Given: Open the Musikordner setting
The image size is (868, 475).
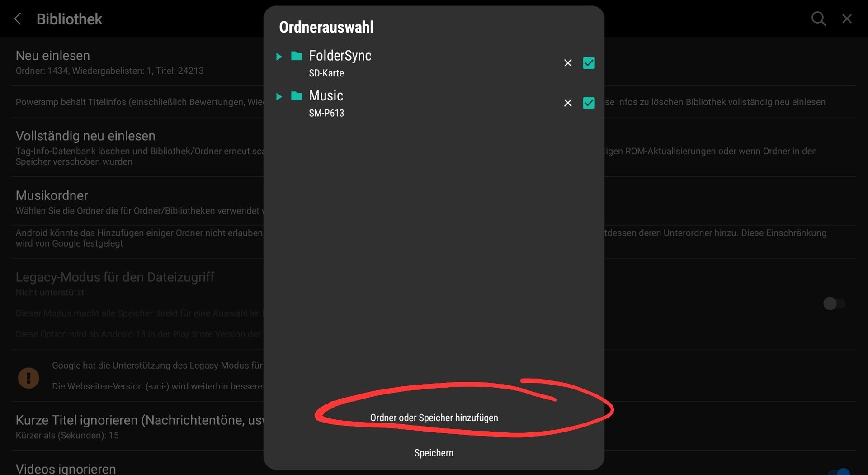Looking at the screenshot, I should point(52,195).
